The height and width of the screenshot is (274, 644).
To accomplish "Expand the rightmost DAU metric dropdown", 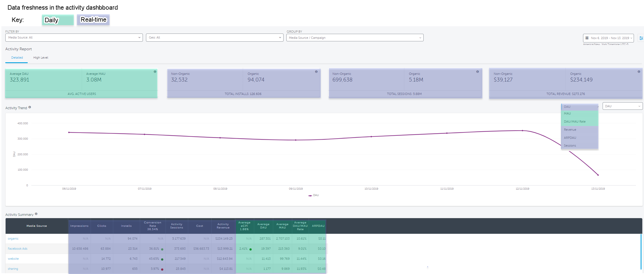I will 622,106.
